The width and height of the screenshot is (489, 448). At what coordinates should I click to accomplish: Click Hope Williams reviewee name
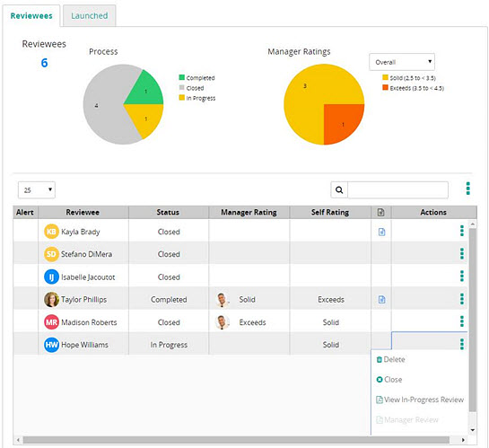pos(84,345)
